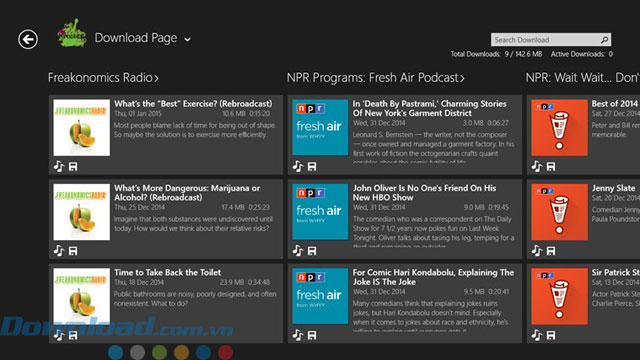The image size is (640, 360).
Task: Open Fresh Air thumbnail for "Death By Pastrami"
Action: pos(320,128)
